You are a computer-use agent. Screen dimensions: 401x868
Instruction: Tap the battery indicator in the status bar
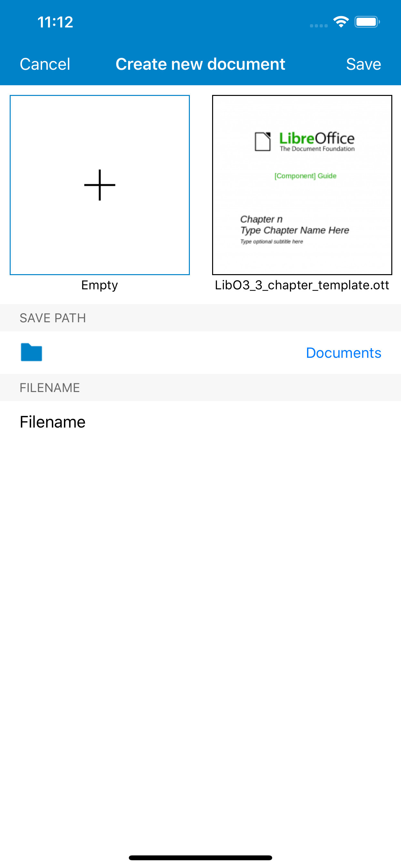point(367,21)
